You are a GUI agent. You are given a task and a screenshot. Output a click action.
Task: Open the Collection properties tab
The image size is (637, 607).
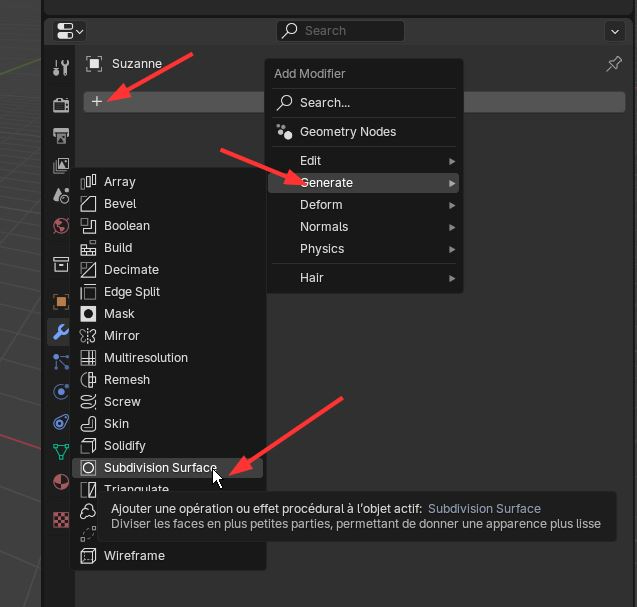click(x=61, y=264)
